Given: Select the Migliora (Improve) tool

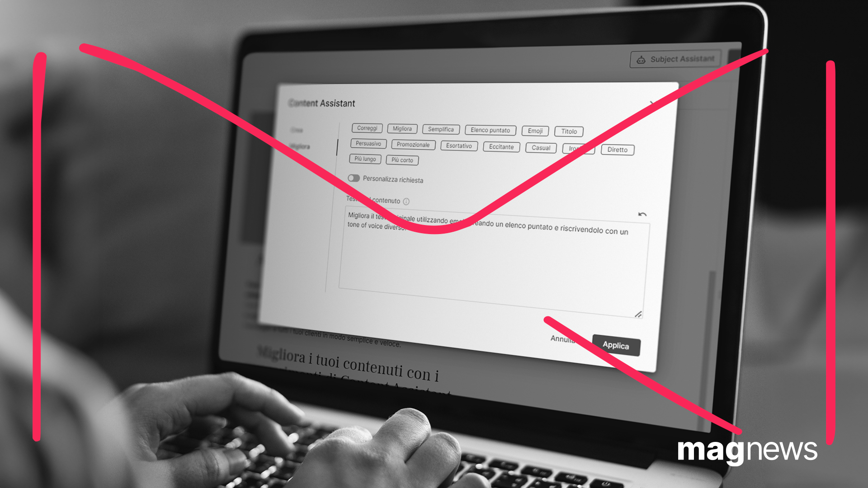Looking at the screenshot, I should [x=403, y=130].
